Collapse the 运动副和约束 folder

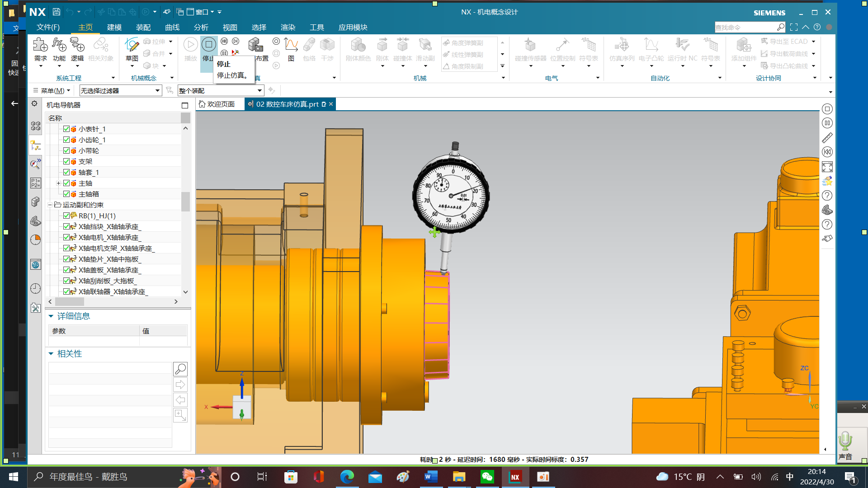(50, 205)
